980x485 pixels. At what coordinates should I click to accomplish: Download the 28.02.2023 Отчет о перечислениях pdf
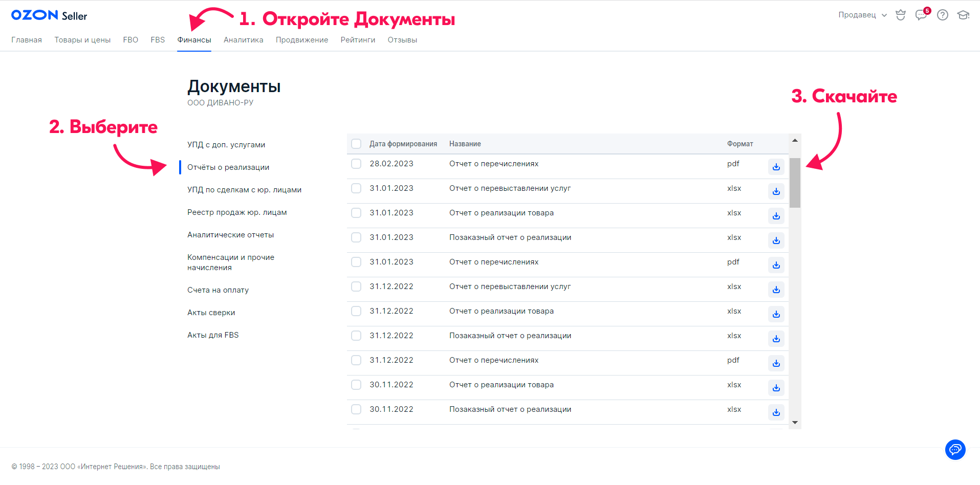coord(776,167)
